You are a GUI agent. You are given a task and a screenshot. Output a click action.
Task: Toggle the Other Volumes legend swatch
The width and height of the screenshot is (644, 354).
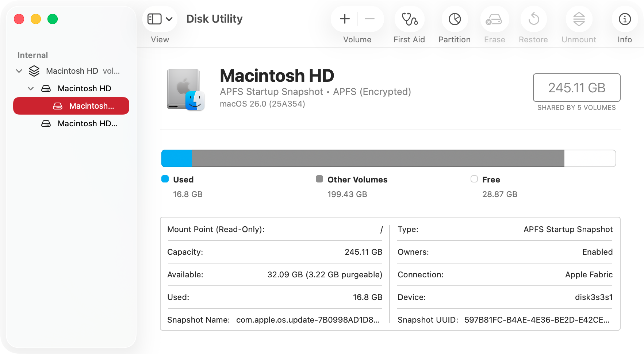point(320,179)
